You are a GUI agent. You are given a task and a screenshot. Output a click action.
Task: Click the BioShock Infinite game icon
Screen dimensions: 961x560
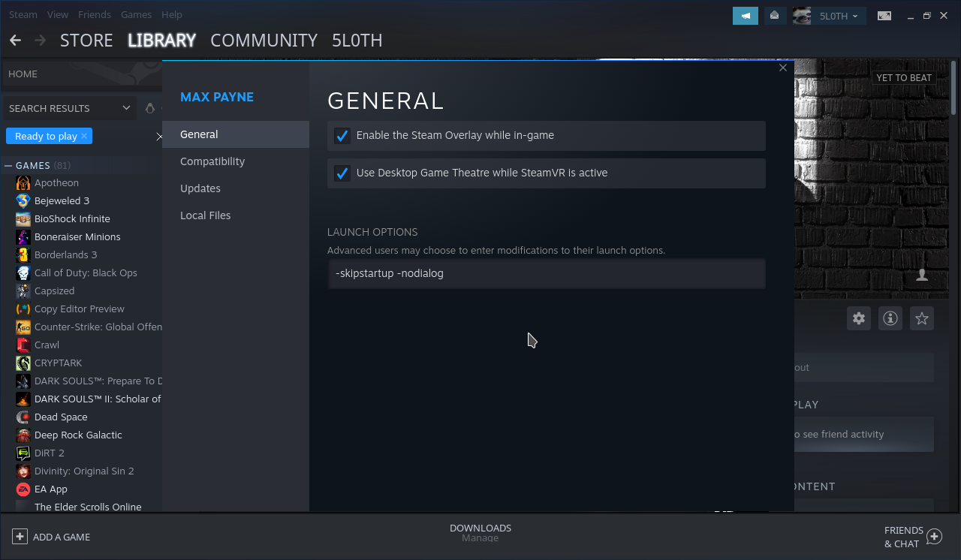point(23,218)
